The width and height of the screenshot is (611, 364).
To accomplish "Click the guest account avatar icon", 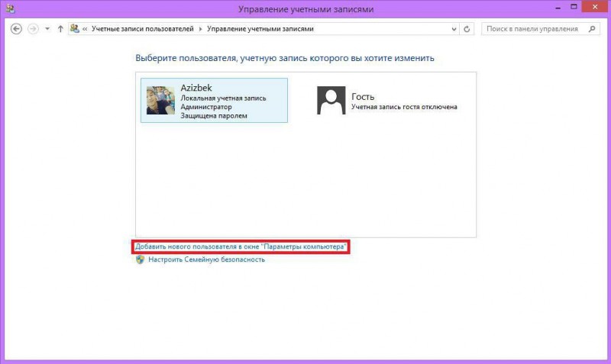I will [331, 101].
